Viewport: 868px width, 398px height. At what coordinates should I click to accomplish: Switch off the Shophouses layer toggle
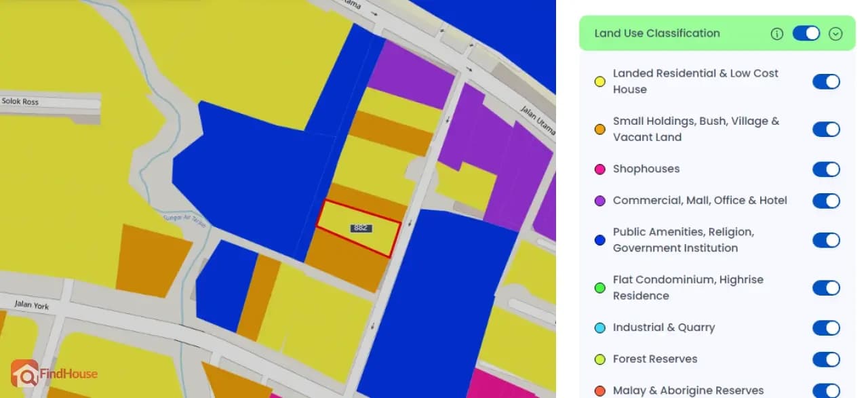click(826, 169)
